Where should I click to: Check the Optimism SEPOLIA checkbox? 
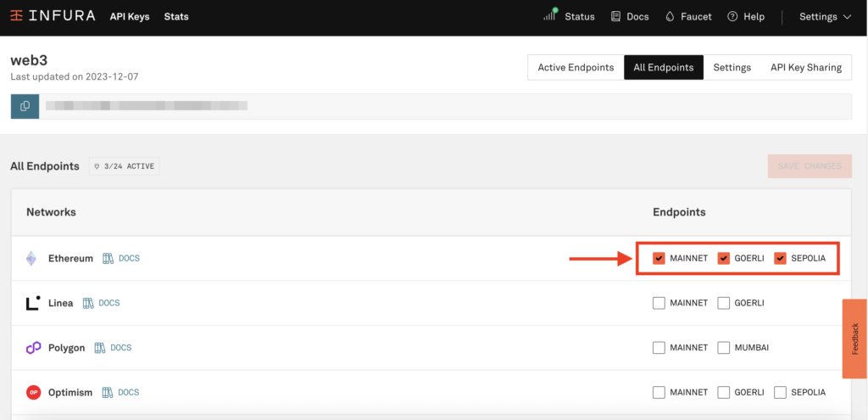click(780, 392)
